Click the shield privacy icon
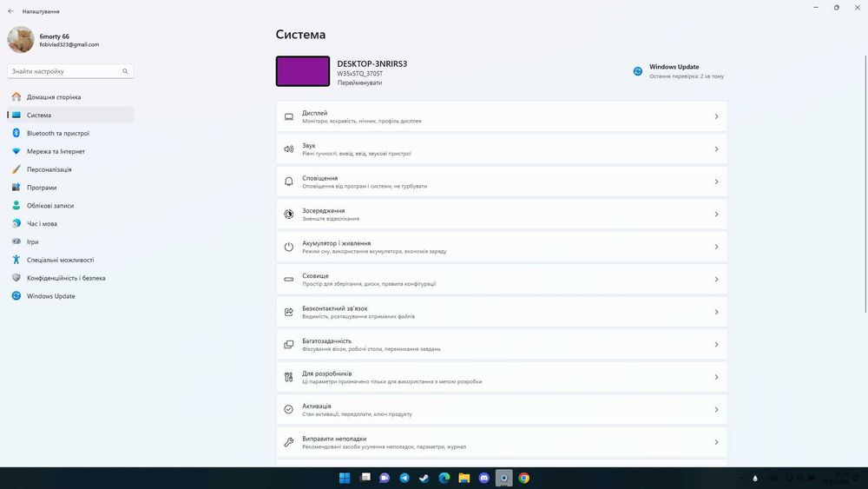 click(16, 277)
